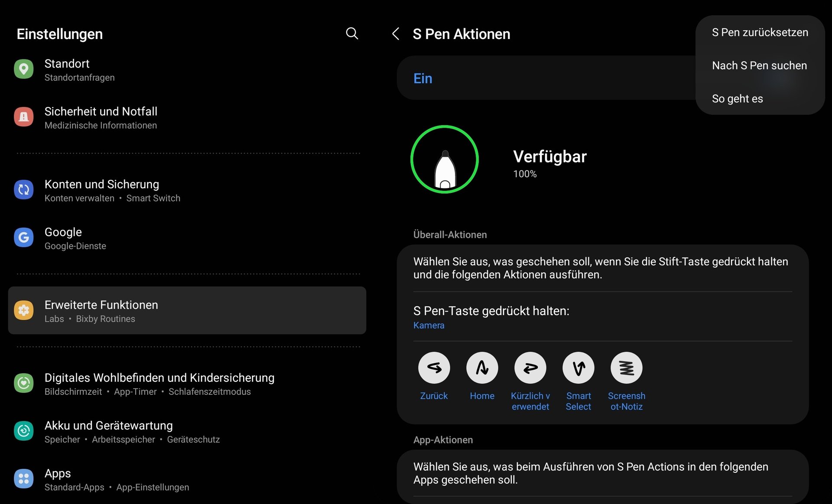Tap the Sicherheit und Notfall alert icon

pos(24,117)
